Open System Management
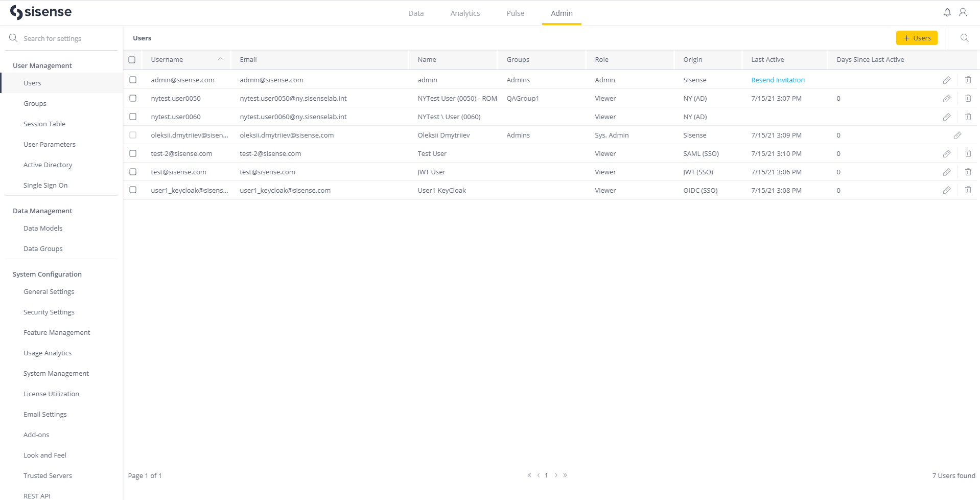The image size is (980, 500). point(56,373)
